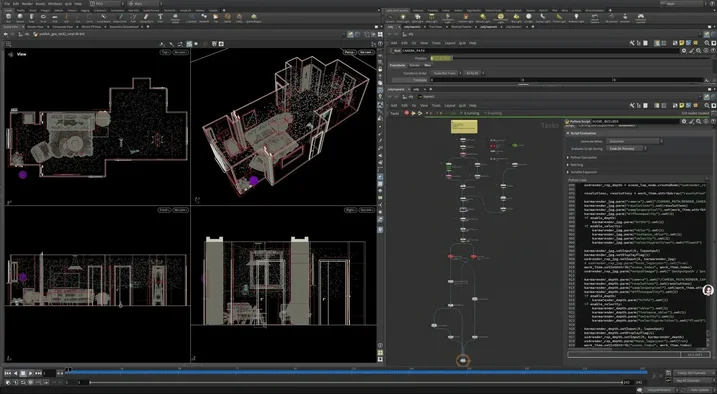Click the blue timeline frame bar

tap(357, 372)
